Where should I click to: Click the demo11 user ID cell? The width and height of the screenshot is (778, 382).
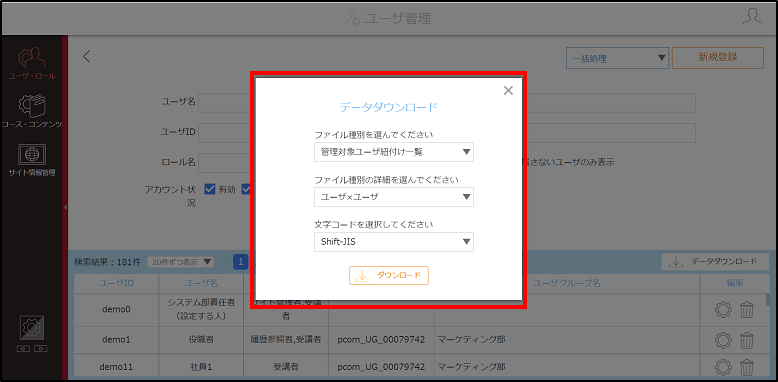[x=116, y=367]
